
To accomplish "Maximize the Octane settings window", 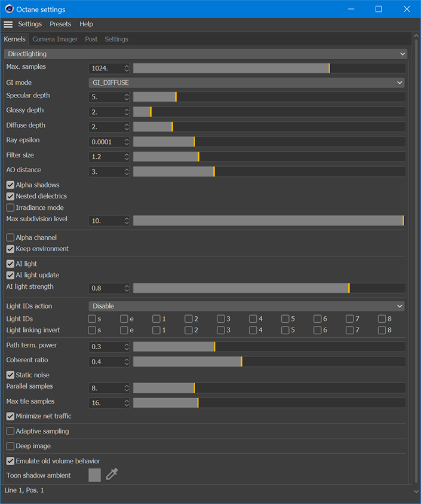I will [378, 9].
